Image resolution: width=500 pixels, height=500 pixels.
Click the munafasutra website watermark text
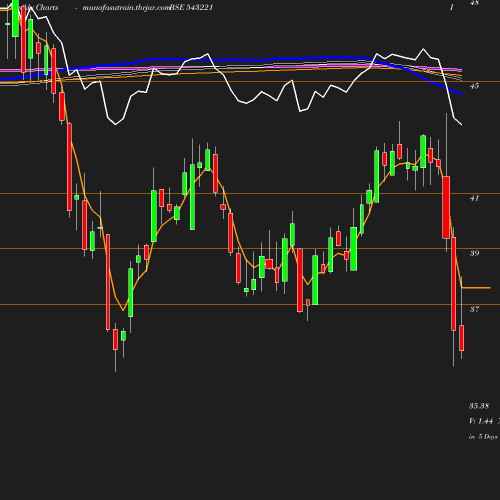point(126,8)
